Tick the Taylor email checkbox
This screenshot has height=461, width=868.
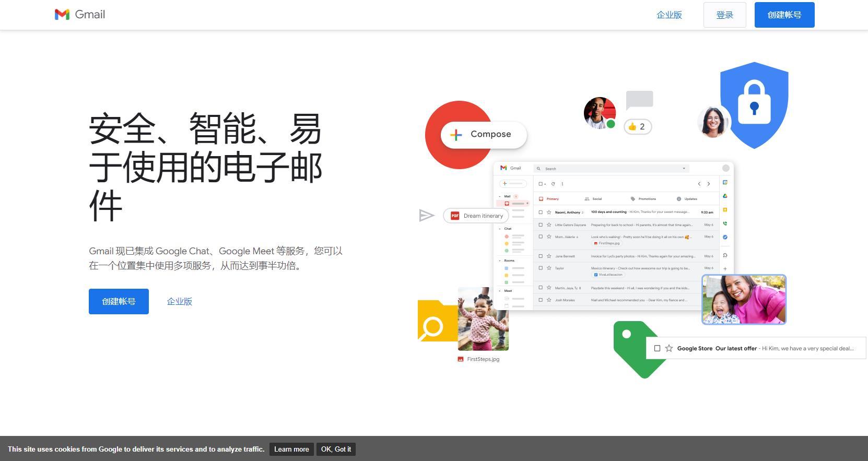(541, 268)
